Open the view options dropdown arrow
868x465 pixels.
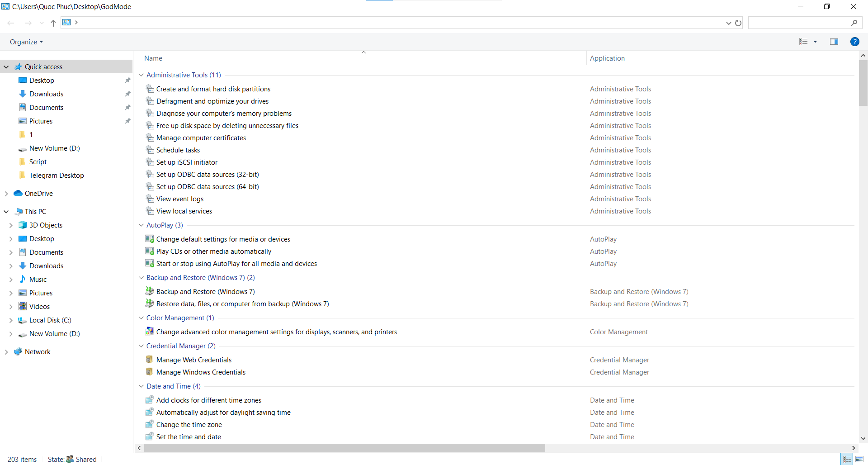pyautogui.click(x=816, y=42)
